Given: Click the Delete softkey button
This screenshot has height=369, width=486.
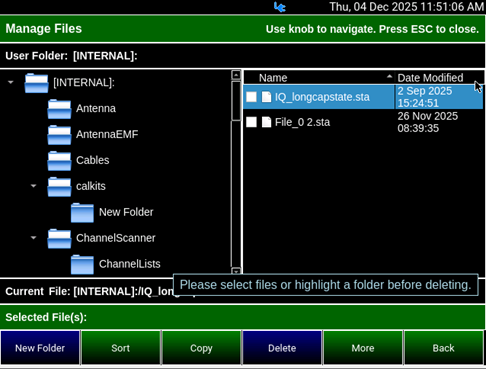Looking at the screenshot, I should 282,348.
